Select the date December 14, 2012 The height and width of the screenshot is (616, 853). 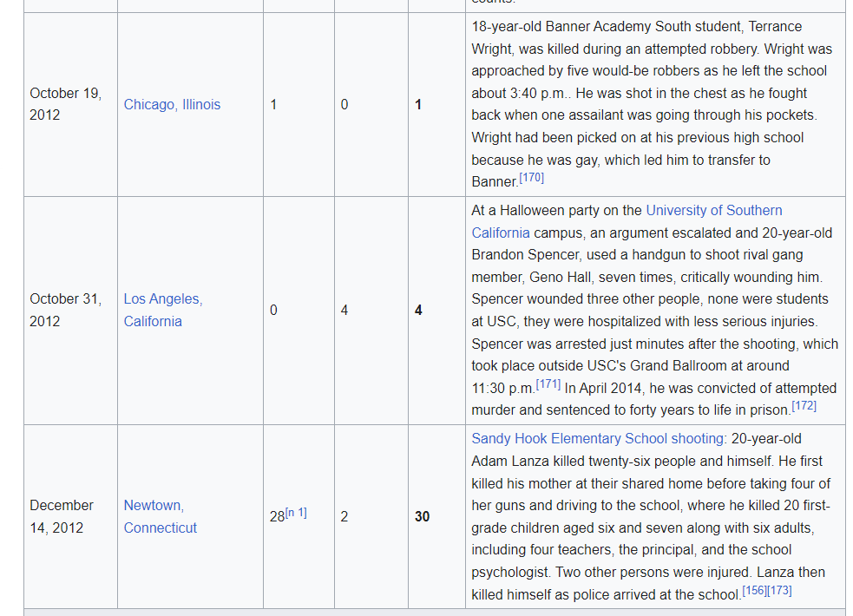[62, 516]
